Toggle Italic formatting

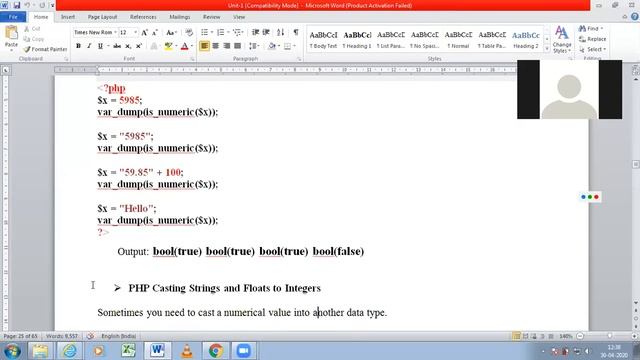tap(89, 46)
